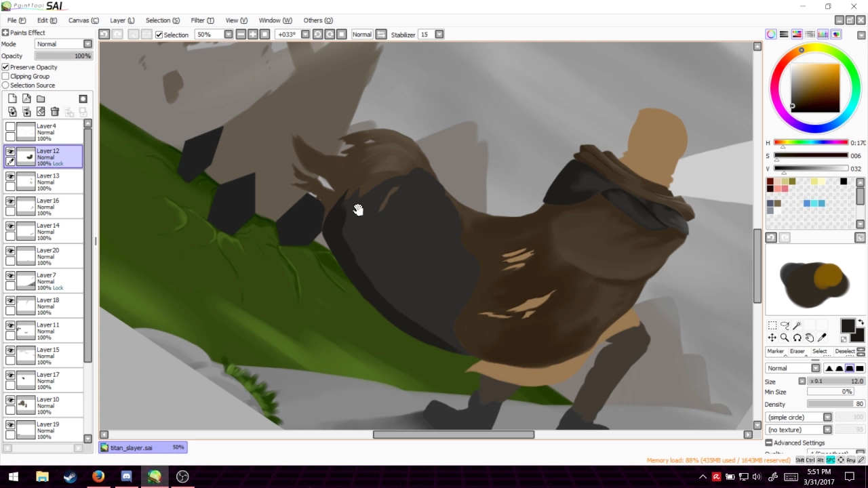Open the Canvas menu

[x=83, y=20]
